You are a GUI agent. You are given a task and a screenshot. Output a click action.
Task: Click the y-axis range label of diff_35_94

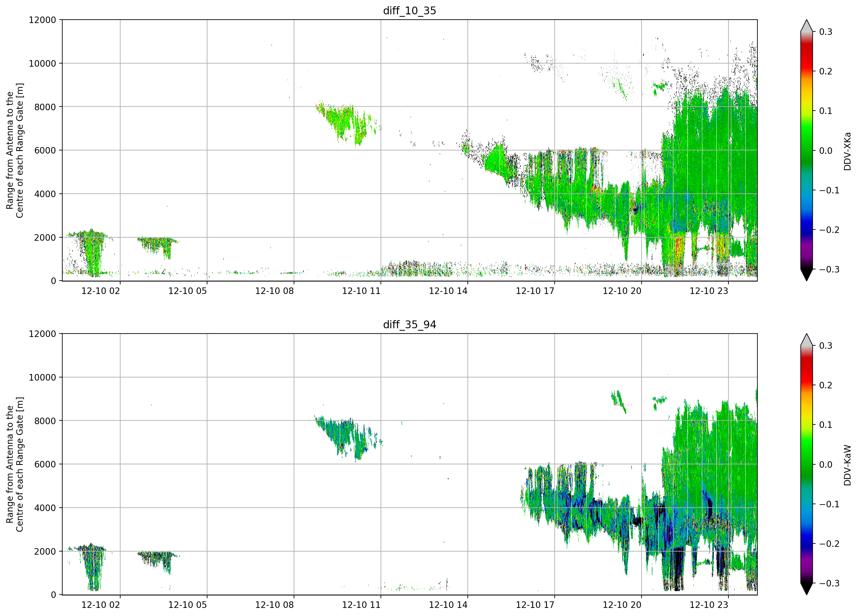(x=15, y=464)
